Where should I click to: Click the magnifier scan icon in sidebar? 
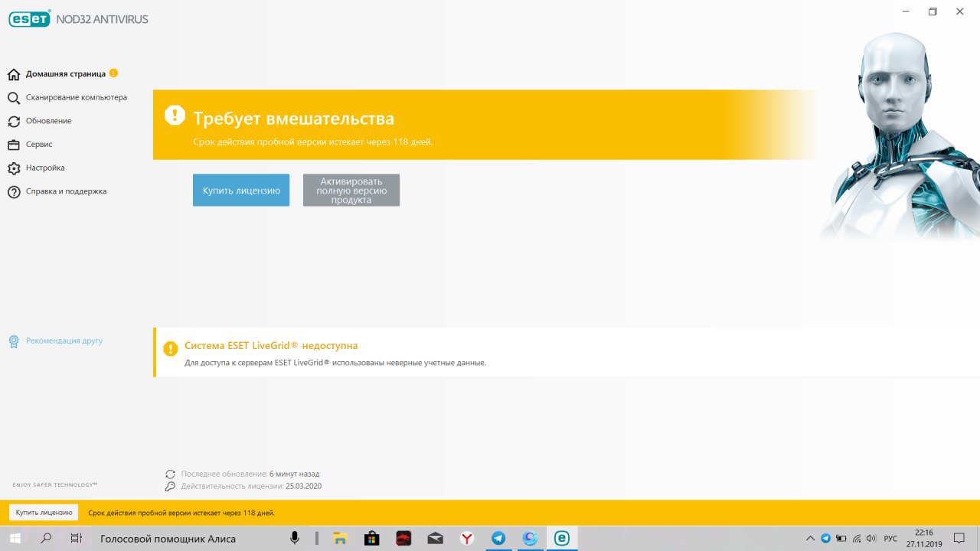(x=14, y=98)
